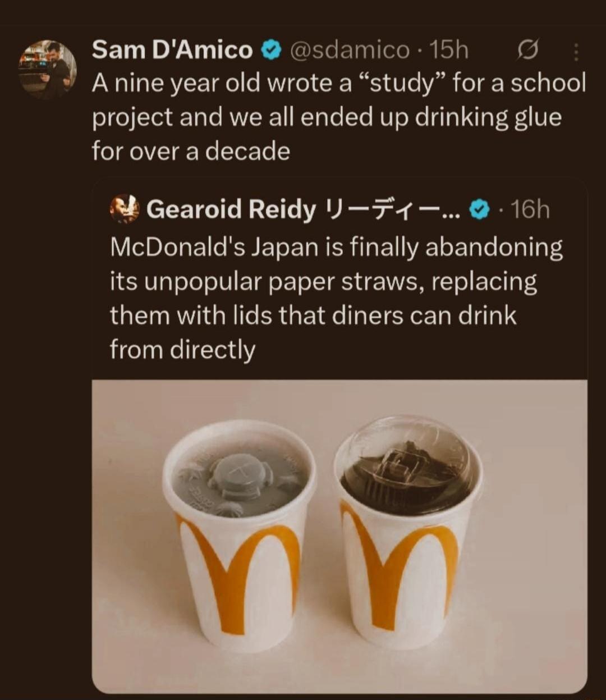Click the word "study" in Sam's tweet

(404, 83)
